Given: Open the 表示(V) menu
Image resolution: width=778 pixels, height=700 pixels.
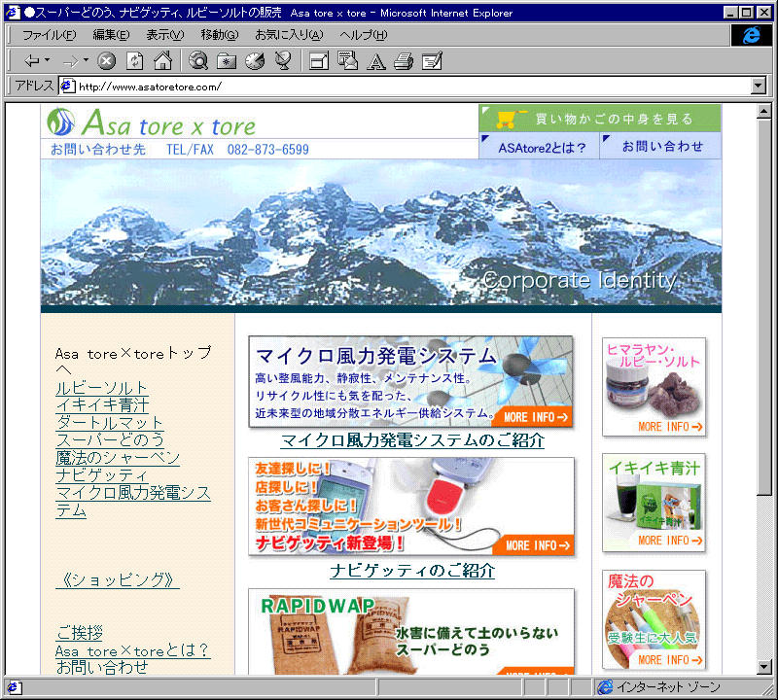Looking at the screenshot, I should coord(165,35).
